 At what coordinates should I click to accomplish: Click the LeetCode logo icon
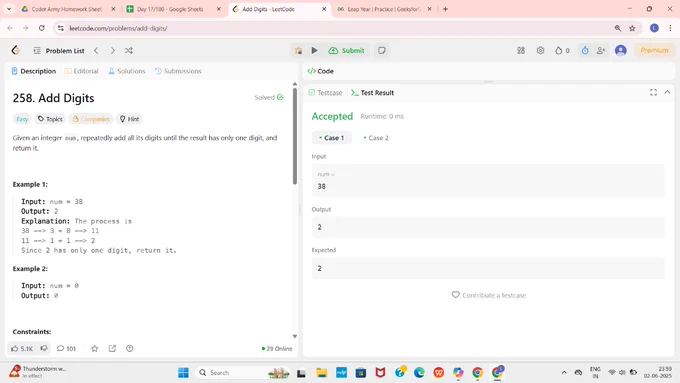pyautogui.click(x=16, y=50)
